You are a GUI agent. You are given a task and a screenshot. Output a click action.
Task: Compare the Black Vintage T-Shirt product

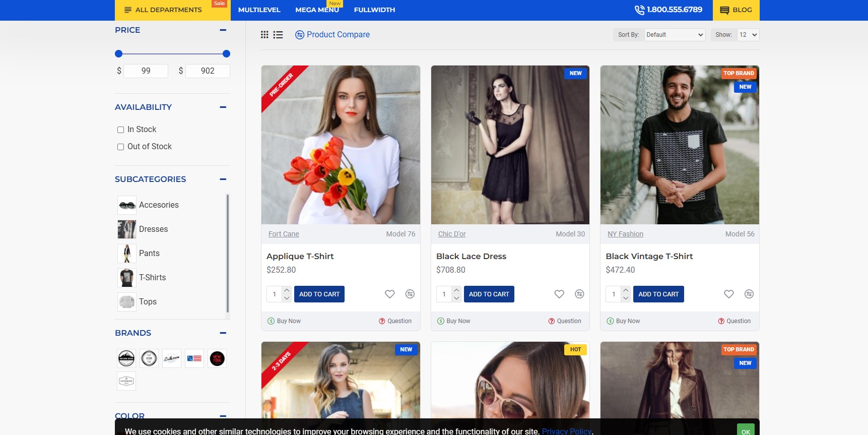(x=749, y=294)
